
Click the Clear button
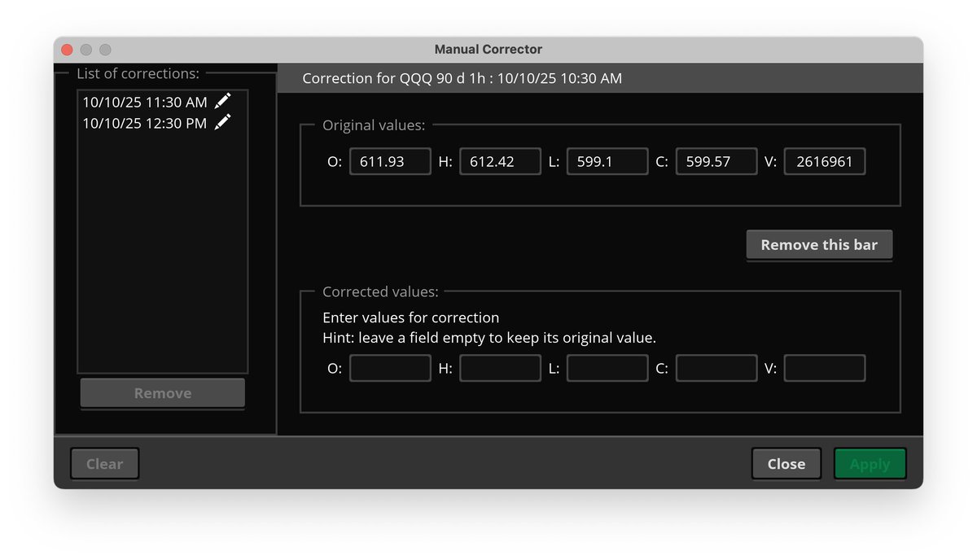[105, 464]
